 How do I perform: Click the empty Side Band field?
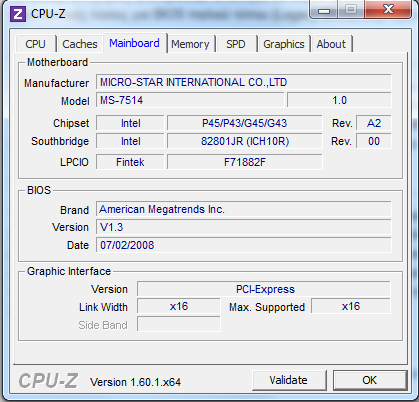pos(179,324)
